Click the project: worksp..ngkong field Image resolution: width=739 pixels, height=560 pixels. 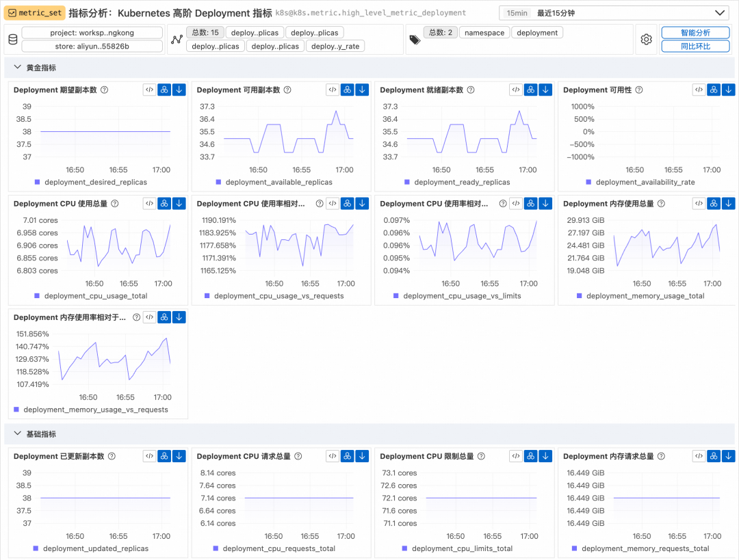92,33
